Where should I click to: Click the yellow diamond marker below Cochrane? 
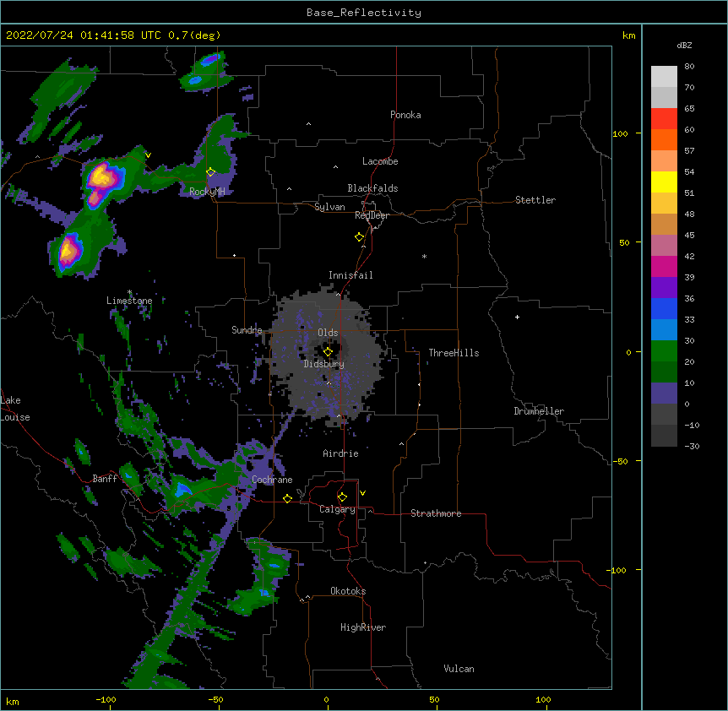click(x=287, y=498)
